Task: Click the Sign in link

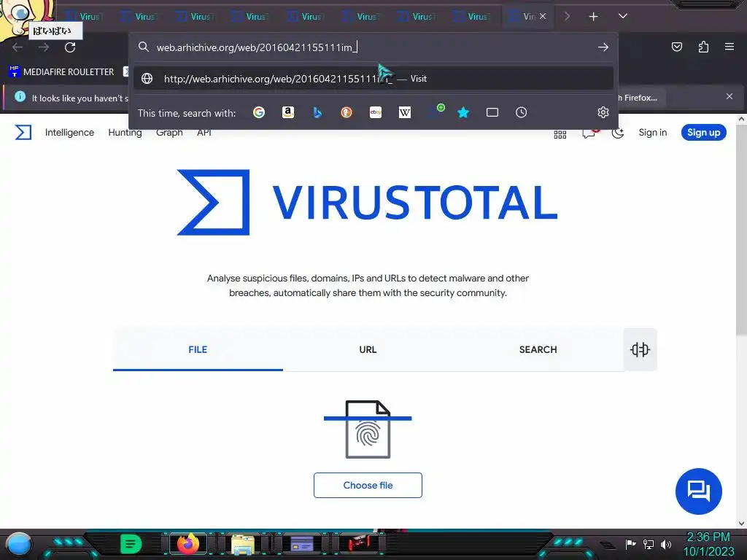Action: pos(653,133)
